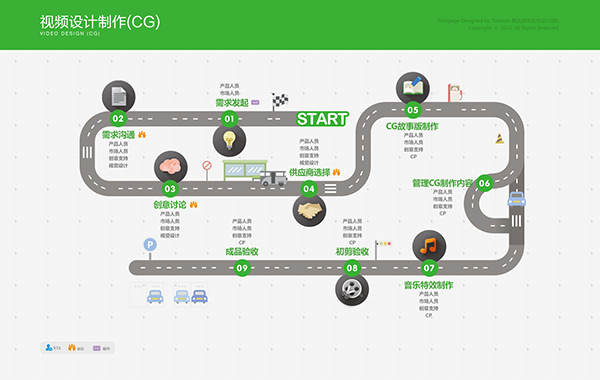This screenshot has width=600, height=380.
Task: Click the 视频设计制作(CG) page title
Action: point(100,22)
